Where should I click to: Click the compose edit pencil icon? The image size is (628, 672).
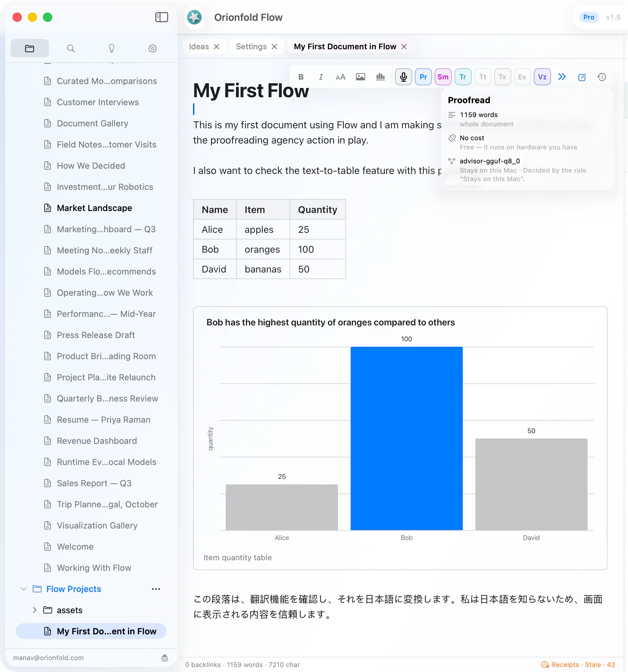[x=582, y=77]
